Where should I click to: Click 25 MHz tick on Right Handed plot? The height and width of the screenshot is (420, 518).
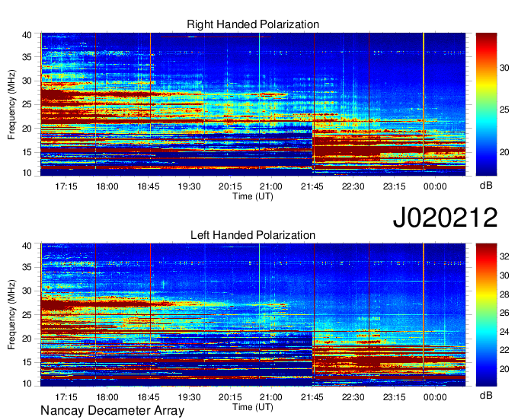point(27,104)
